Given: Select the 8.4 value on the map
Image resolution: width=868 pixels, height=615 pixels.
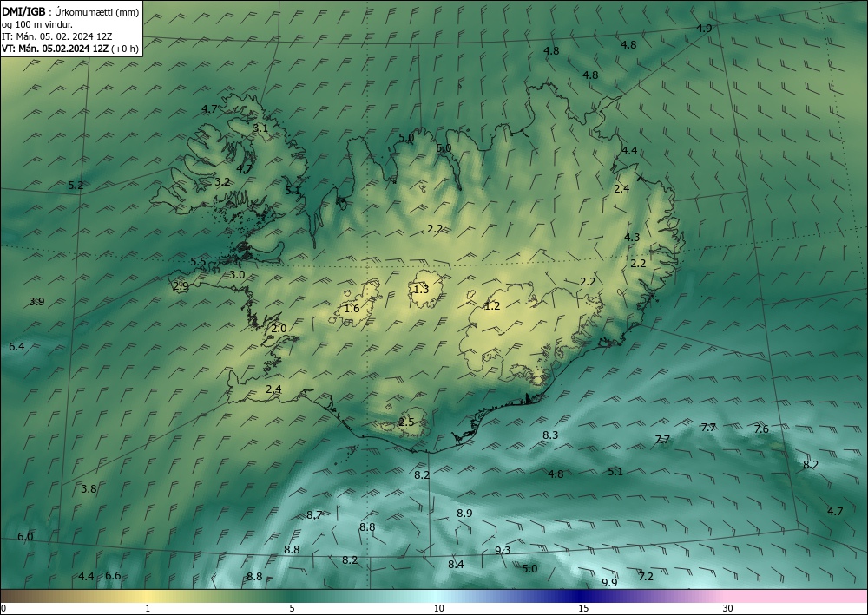Looking at the screenshot, I should pos(456,564).
